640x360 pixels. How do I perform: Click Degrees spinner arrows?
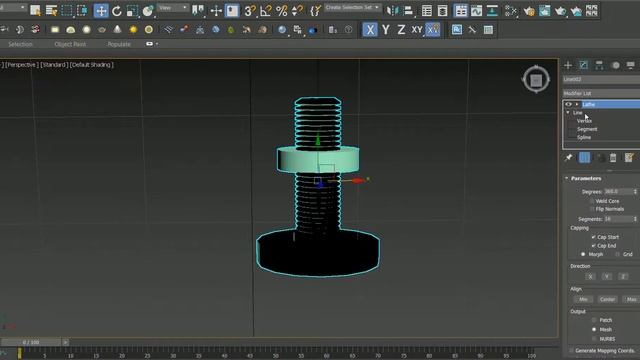[x=635, y=191]
